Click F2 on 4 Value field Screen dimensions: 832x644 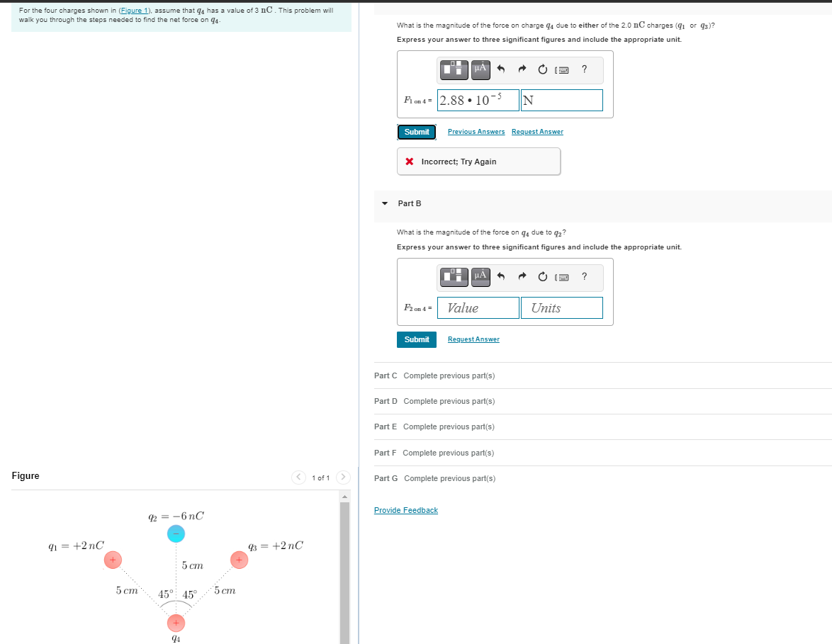point(478,307)
